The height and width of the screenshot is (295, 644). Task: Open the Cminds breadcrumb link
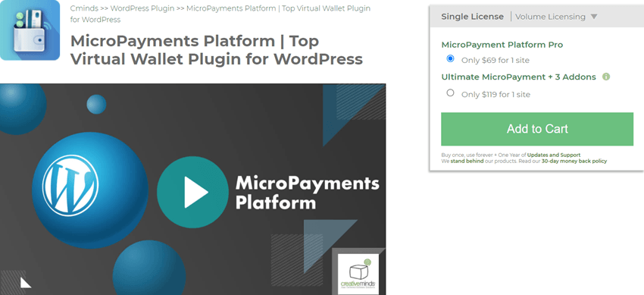tap(84, 8)
